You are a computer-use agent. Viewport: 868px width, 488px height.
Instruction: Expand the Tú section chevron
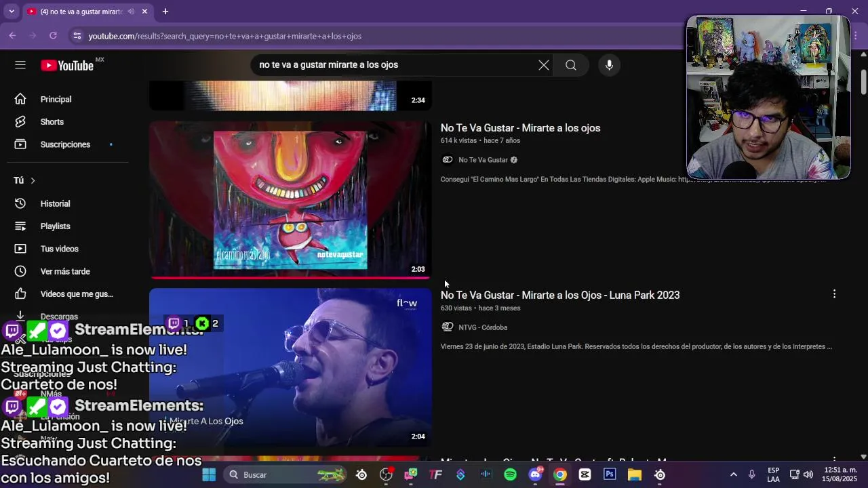(x=33, y=180)
